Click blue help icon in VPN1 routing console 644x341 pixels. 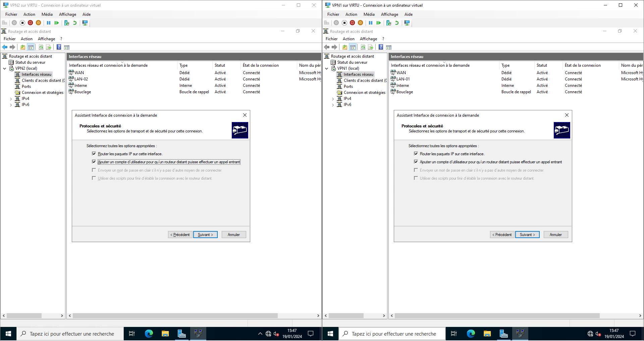(381, 47)
